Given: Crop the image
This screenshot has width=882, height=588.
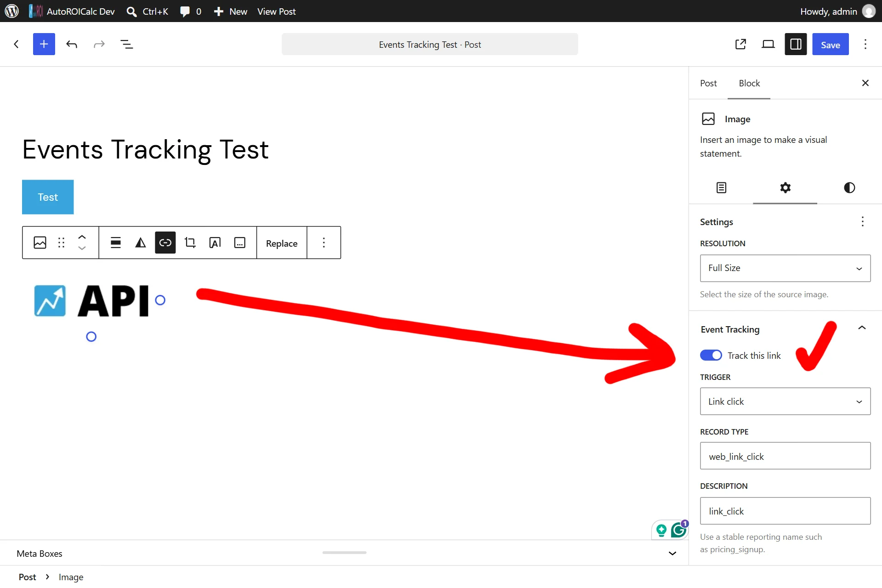Looking at the screenshot, I should click(190, 243).
